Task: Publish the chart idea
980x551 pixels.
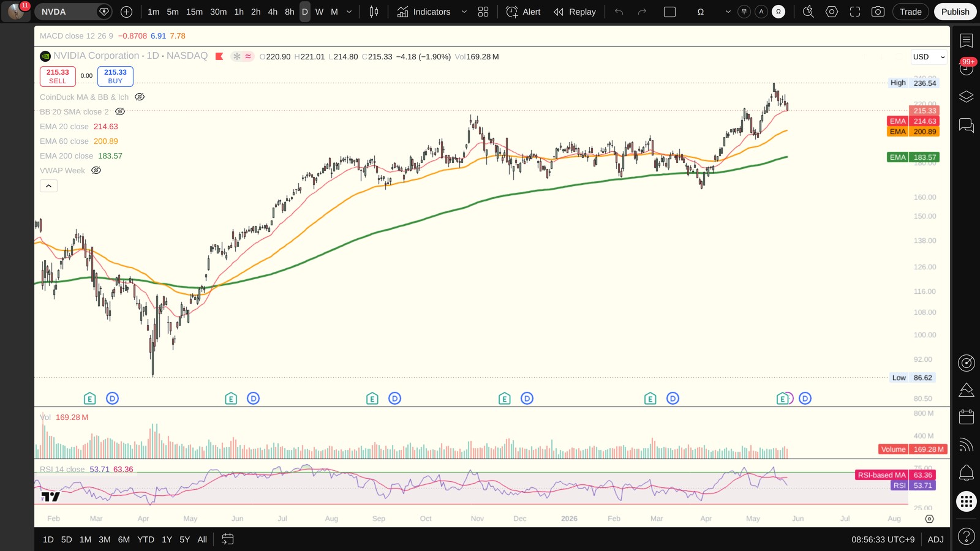Action: (955, 12)
